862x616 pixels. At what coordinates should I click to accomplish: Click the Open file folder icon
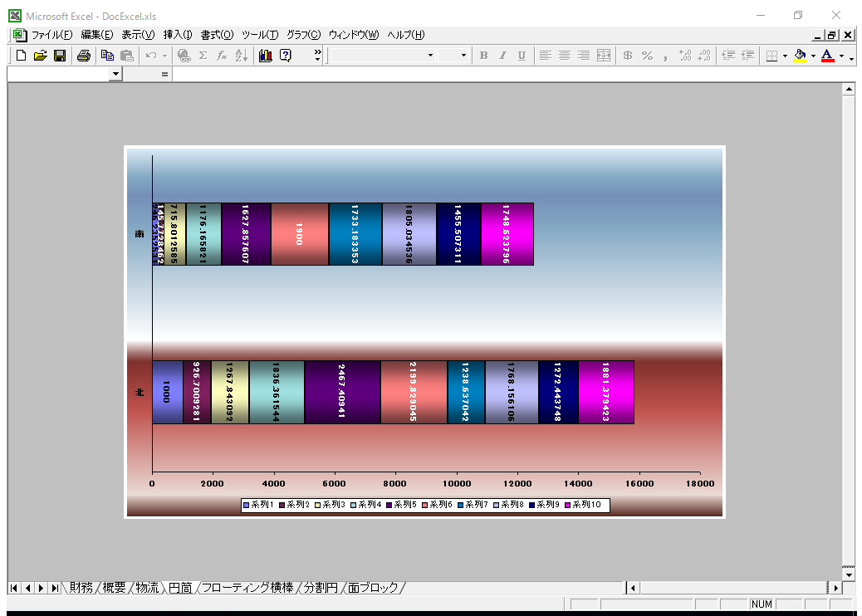pyautogui.click(x=41, y=56)
